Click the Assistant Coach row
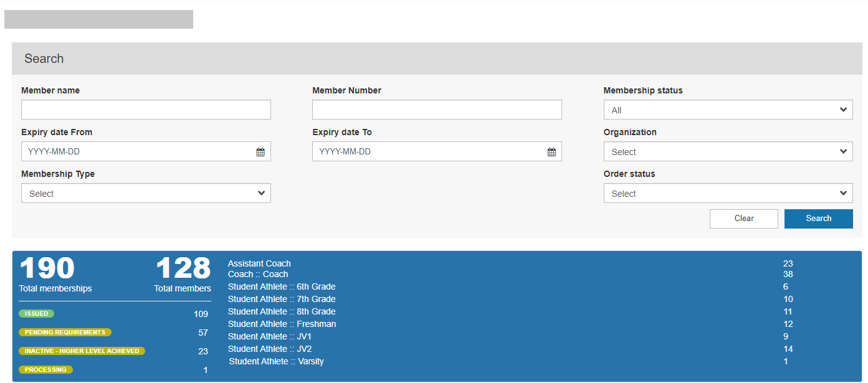Screen dimensions: 868x383 pyautogui.click(x=511, y=263)
